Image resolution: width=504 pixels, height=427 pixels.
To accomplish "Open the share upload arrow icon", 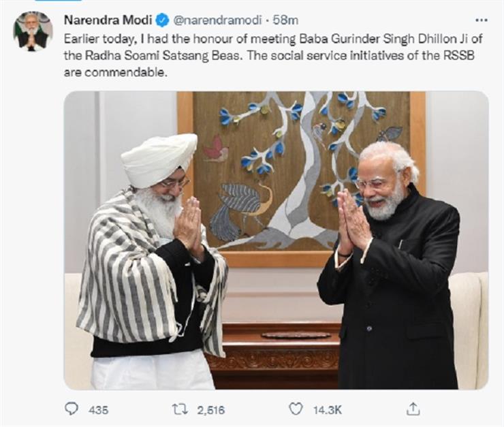I will pyautogui.click(x=413, y=409).
